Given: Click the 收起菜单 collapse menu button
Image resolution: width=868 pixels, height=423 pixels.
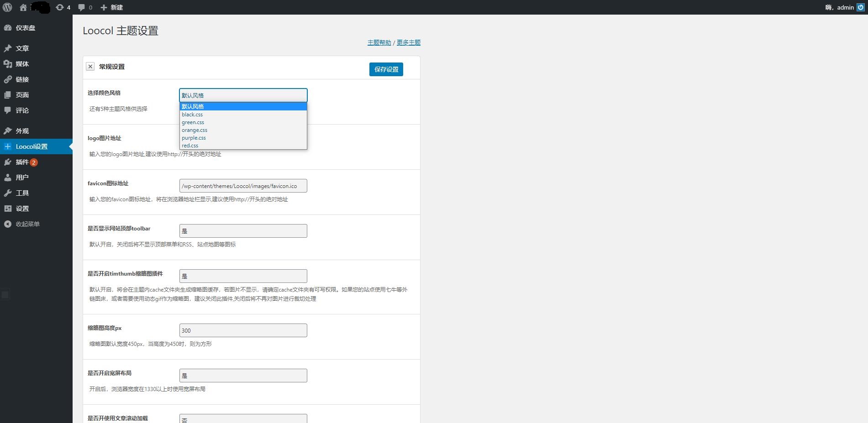Looking at the screenshot, I should coord(36,224).
